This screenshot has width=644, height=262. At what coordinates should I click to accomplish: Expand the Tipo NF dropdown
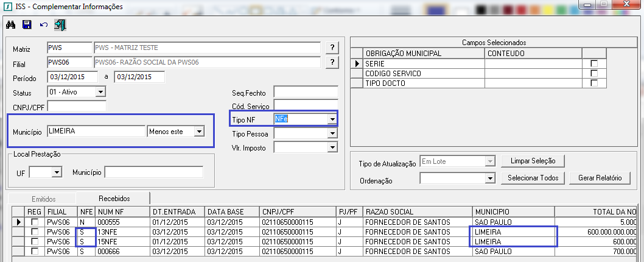point(332,119)
